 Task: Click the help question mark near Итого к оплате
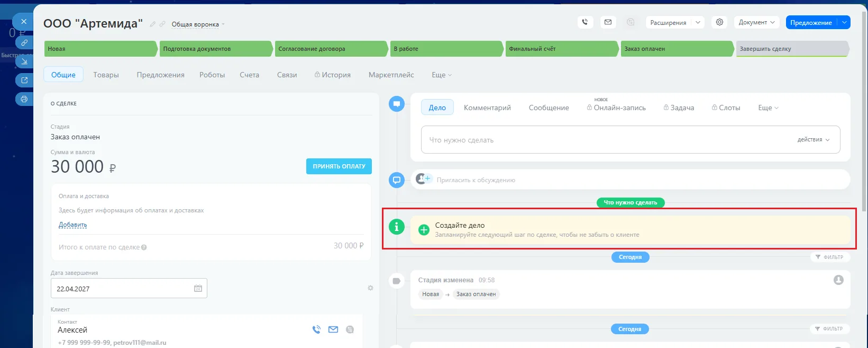(x=144, y=247)
